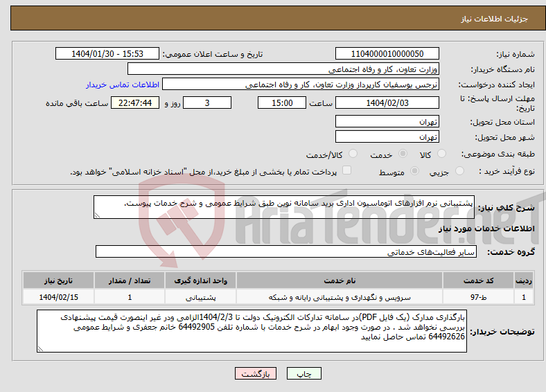
Task: Click the تاریخ نیاز column header
Action: tap(58, 280)
